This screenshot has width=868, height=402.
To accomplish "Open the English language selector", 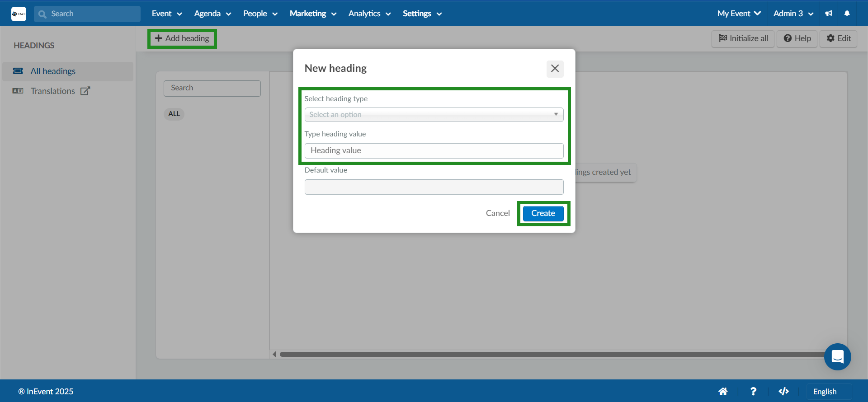I will (x=829, y=392).
